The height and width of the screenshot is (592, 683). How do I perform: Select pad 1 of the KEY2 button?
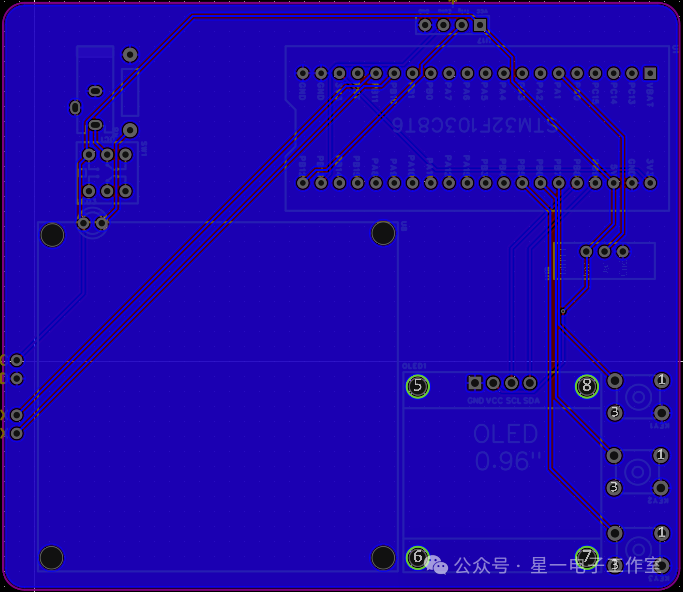pos(661,456)
